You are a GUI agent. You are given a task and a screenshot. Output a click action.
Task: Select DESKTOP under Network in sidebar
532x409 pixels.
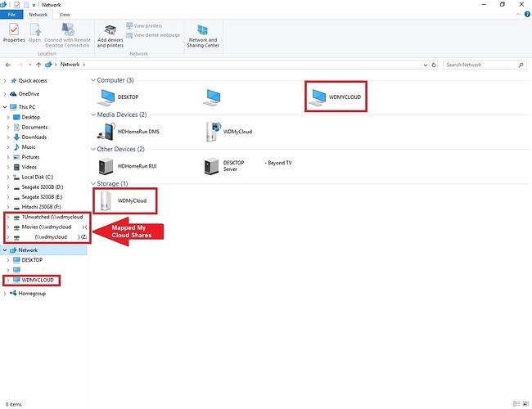click(28, 260)
